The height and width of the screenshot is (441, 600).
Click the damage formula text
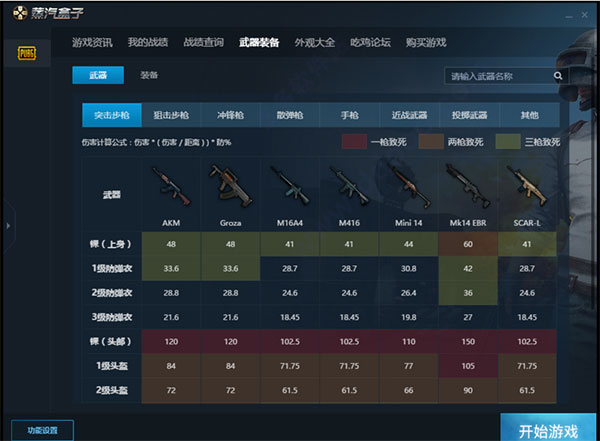(x=157, y=142)
